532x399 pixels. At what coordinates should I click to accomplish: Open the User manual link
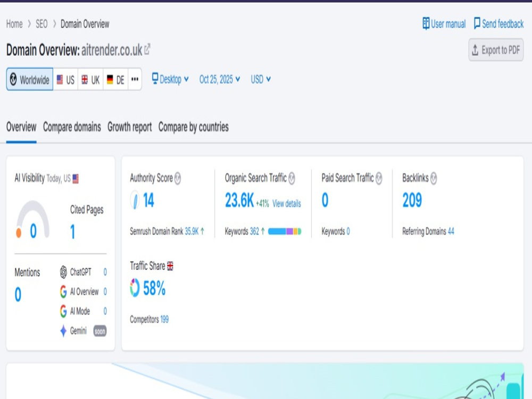tap(444, 24)
